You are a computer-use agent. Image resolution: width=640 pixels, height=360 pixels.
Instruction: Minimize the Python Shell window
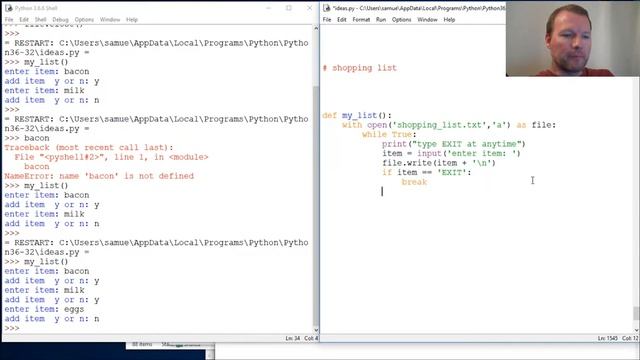pos(269,8)
